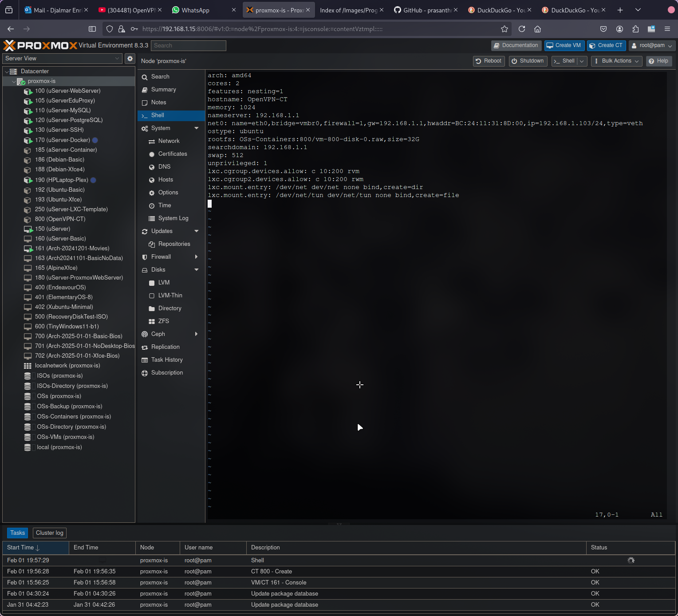Open the Summary menu item

pos(163,90)
